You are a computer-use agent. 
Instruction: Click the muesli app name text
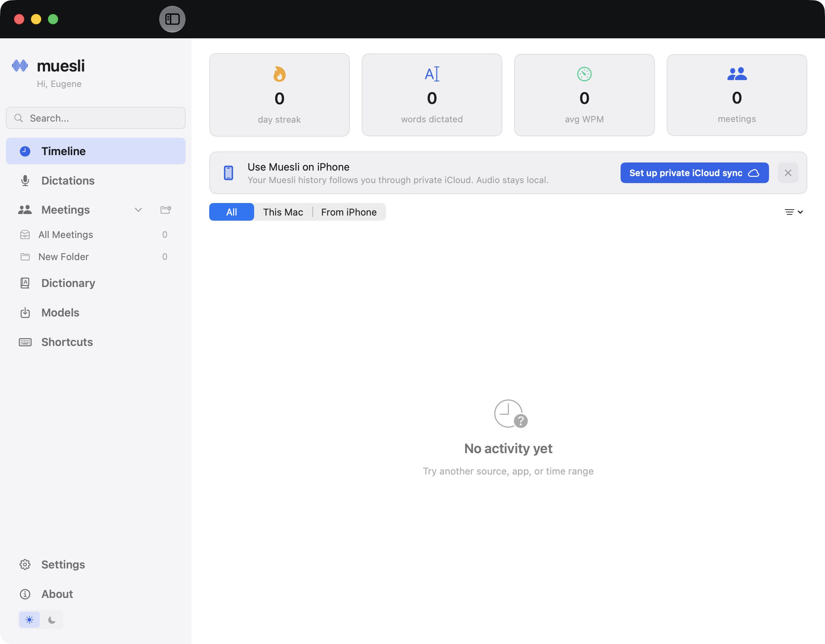coord(61,66)
